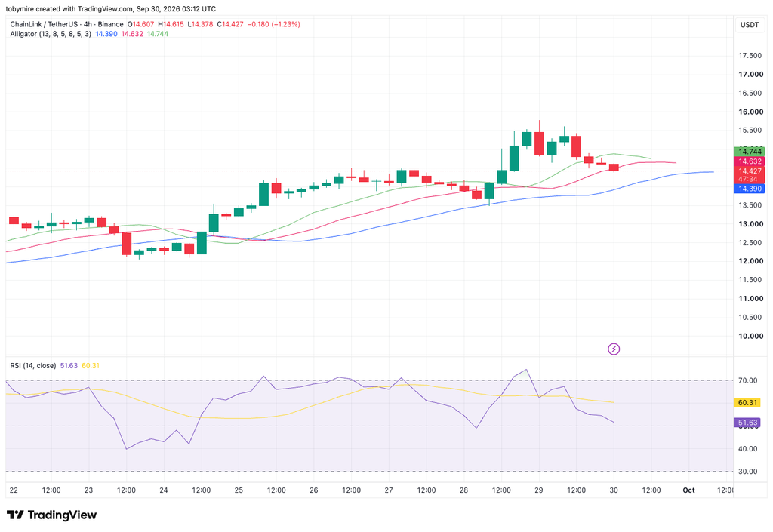Click the tobymire created with TradingView.com caption
The height and width of the screenshot is (532, 773).
click(x=110, y=9)
